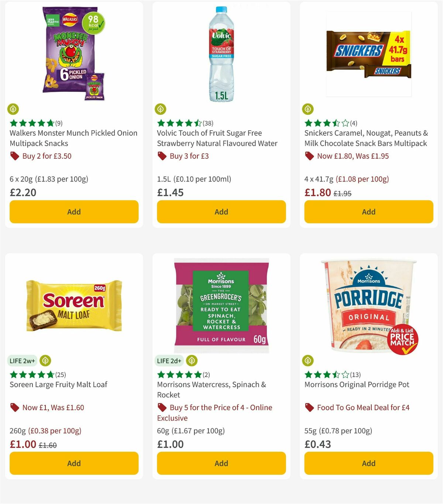Click the green leaf icon on Morrisons Porridge Pot
This screenshot has width=443, height=504.
[308, 360]
